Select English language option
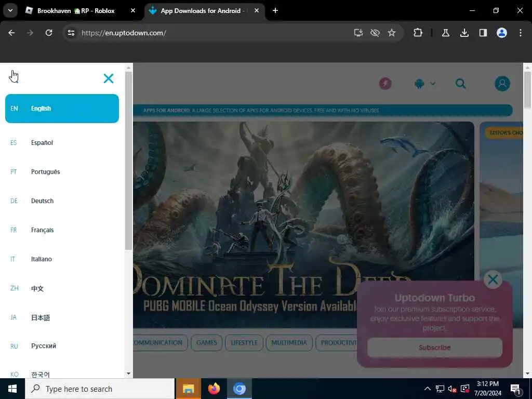Image resolution: width=532 pixels, height=399 pixels. coord(62,109)
